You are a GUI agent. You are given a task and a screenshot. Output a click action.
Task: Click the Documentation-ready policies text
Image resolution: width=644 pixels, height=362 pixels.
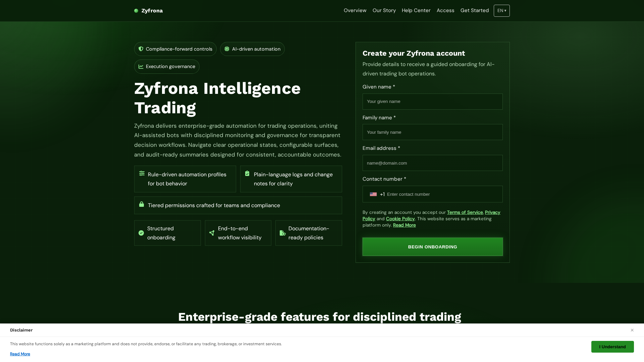coord(309,233)
